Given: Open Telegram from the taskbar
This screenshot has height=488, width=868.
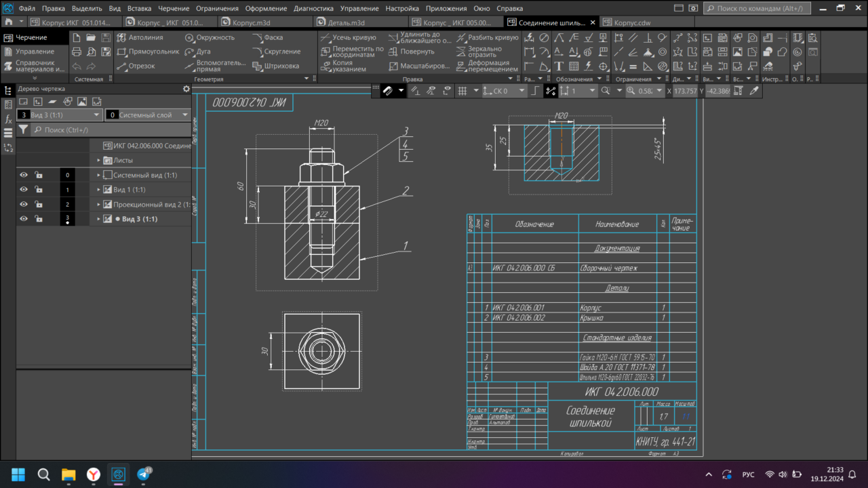Looking at the screenshot, I should (x=144, y=474).
